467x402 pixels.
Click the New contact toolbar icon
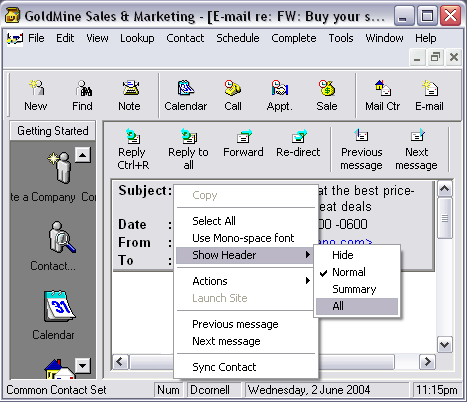(36, 95)
